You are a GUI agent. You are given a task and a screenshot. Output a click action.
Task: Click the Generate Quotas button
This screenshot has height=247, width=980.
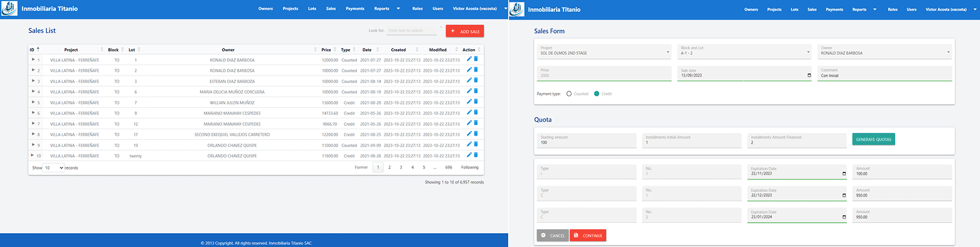point(873,139)
